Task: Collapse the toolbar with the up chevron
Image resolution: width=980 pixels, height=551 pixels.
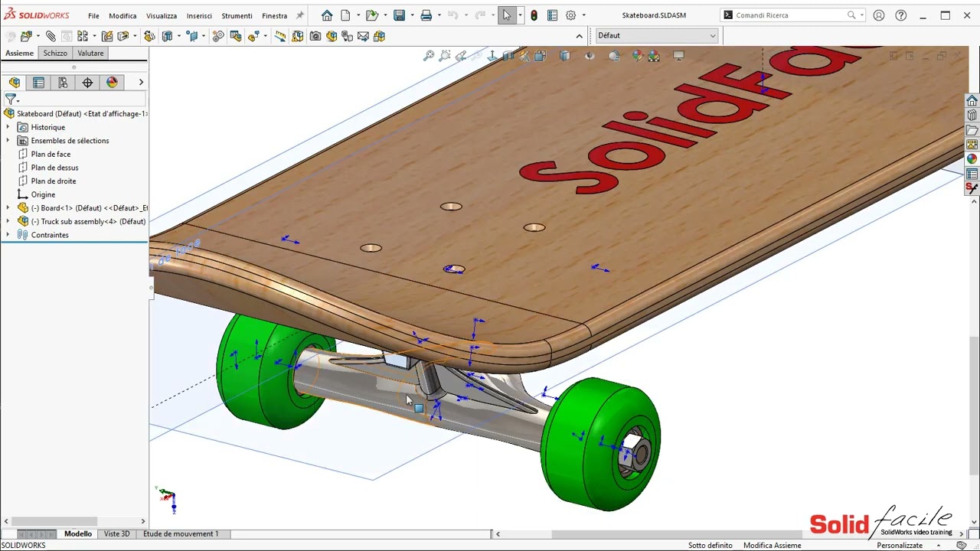Action: (x=579, y=36)
